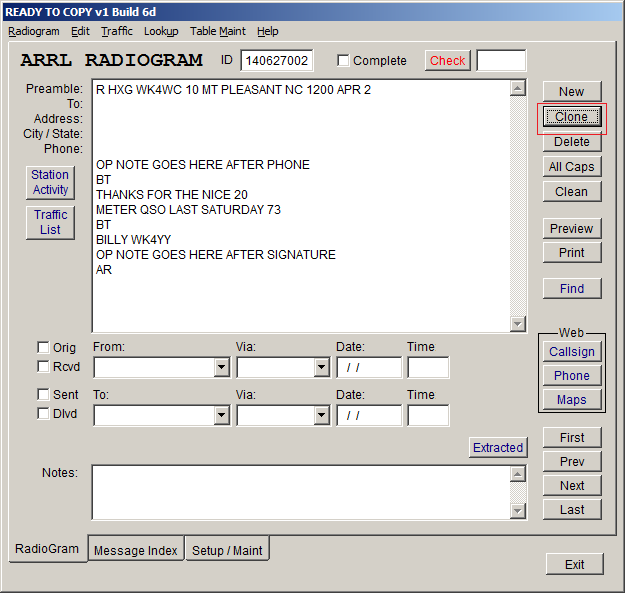The image size is (625, 593).
Task: Open the Web Maps lookup
Action: [572, 399]
